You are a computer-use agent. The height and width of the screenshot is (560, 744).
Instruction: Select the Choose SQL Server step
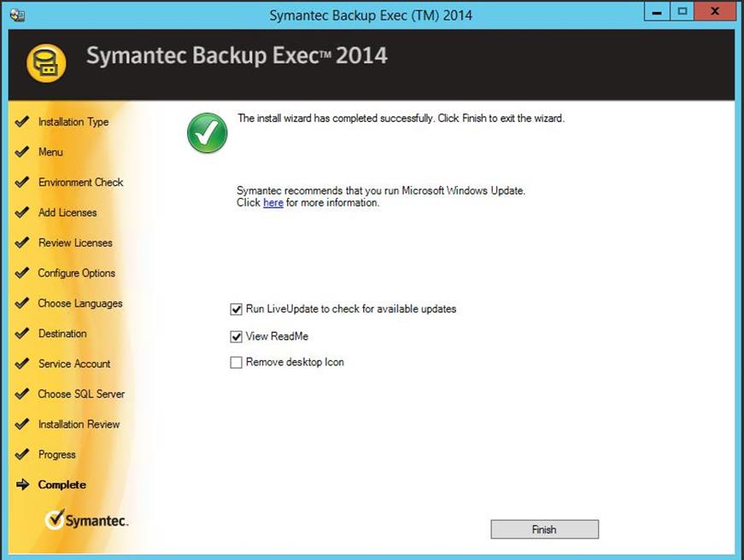(81, 394)
